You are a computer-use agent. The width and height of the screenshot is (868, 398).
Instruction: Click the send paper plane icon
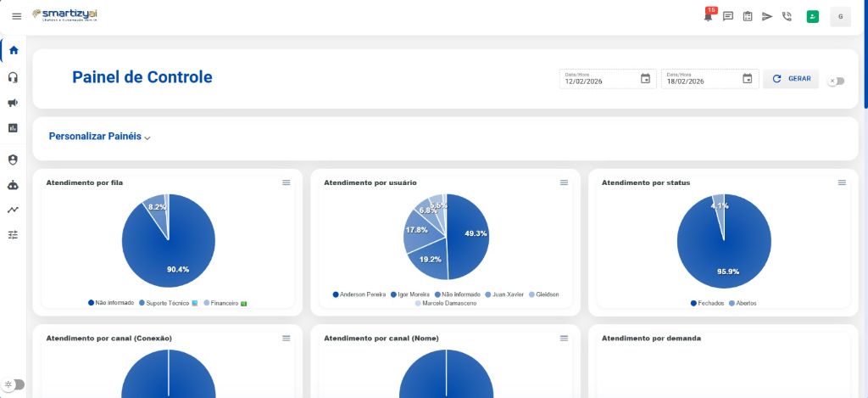point(767,17)
